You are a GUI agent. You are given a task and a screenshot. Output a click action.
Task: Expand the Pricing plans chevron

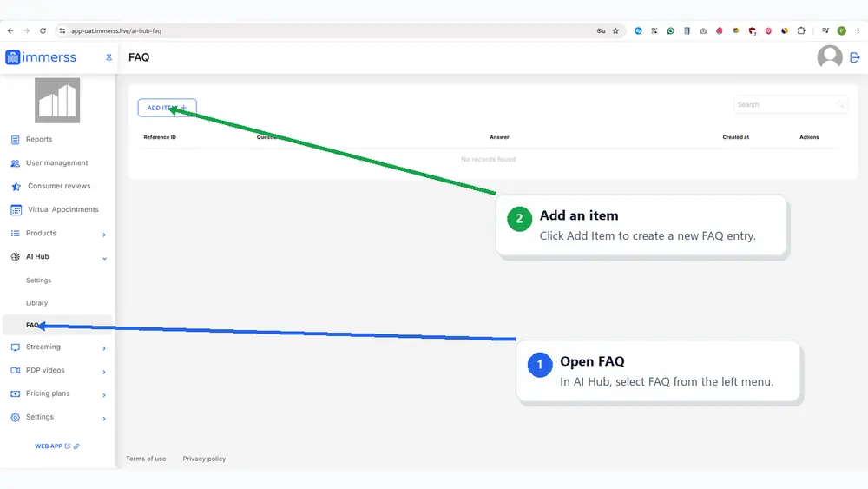(104, 395)
